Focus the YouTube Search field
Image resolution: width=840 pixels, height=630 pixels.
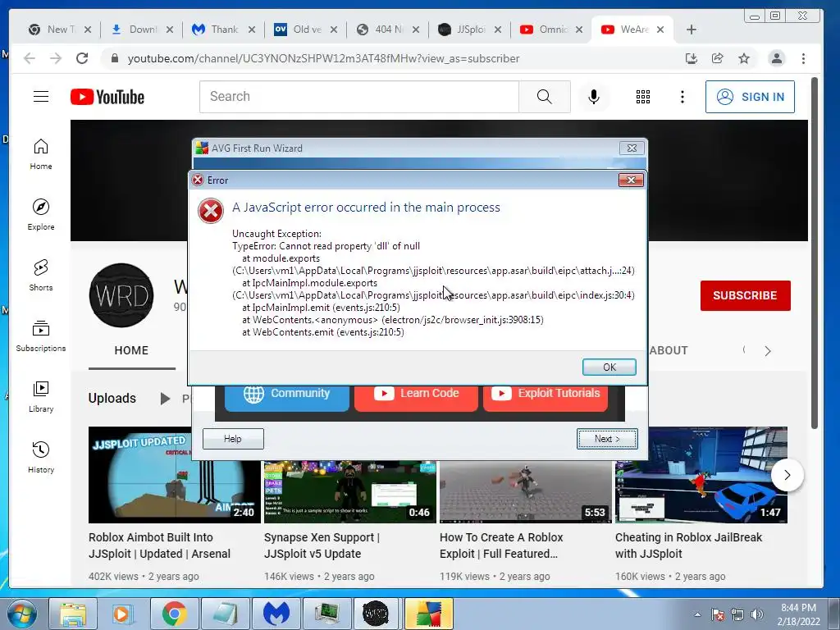359,97
